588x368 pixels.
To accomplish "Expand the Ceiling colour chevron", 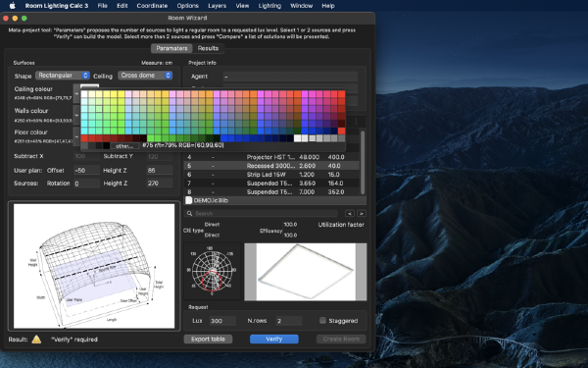I will (76, 93).
